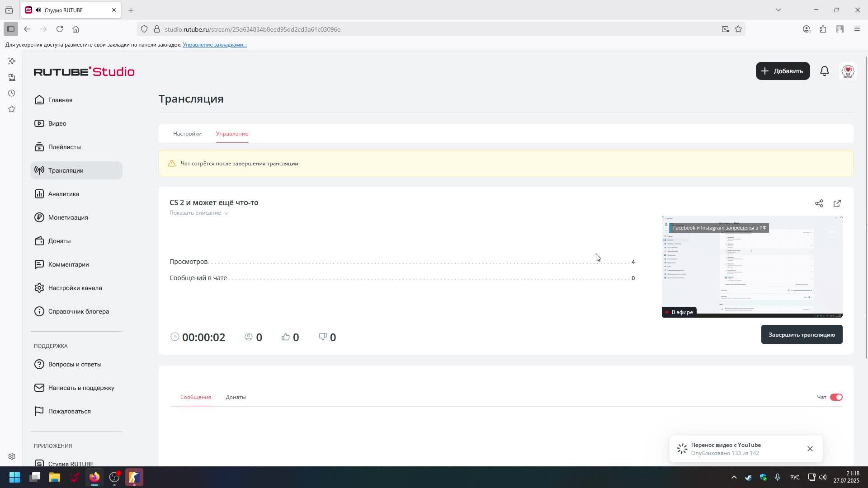Go to Аналитика page
This screenshot has height=488, width=868.
pos(63,194)
